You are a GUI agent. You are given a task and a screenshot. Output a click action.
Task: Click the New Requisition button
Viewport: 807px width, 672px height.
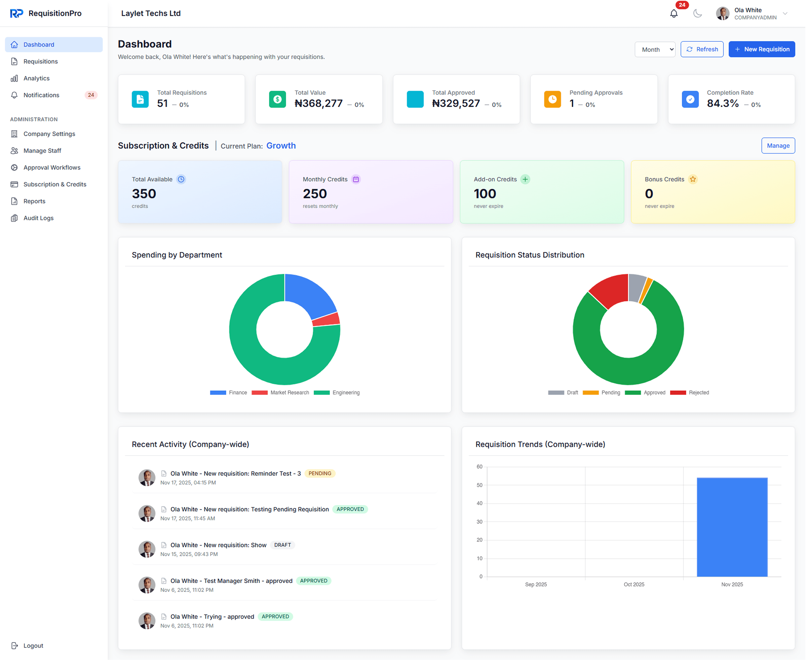pos(762,49)
